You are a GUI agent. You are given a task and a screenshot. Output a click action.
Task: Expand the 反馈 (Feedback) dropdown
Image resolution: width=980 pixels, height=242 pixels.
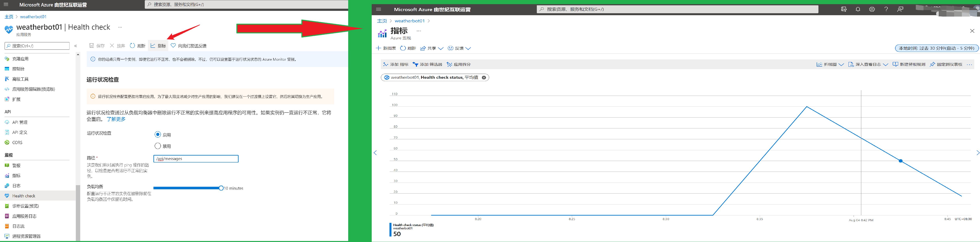pyautogui.click(x=459, y=48)
